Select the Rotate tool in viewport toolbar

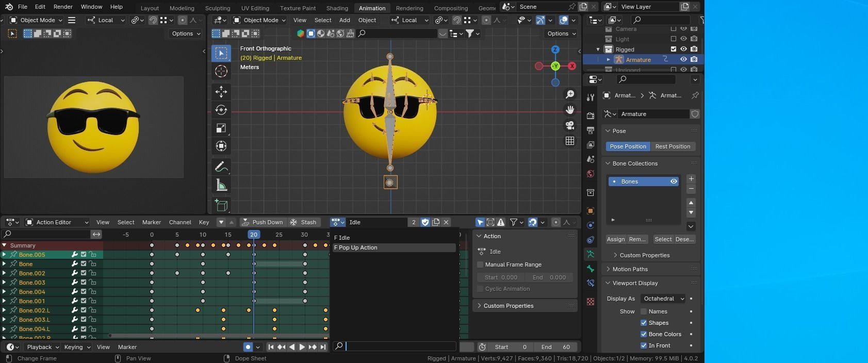click(x=221, y=110)
